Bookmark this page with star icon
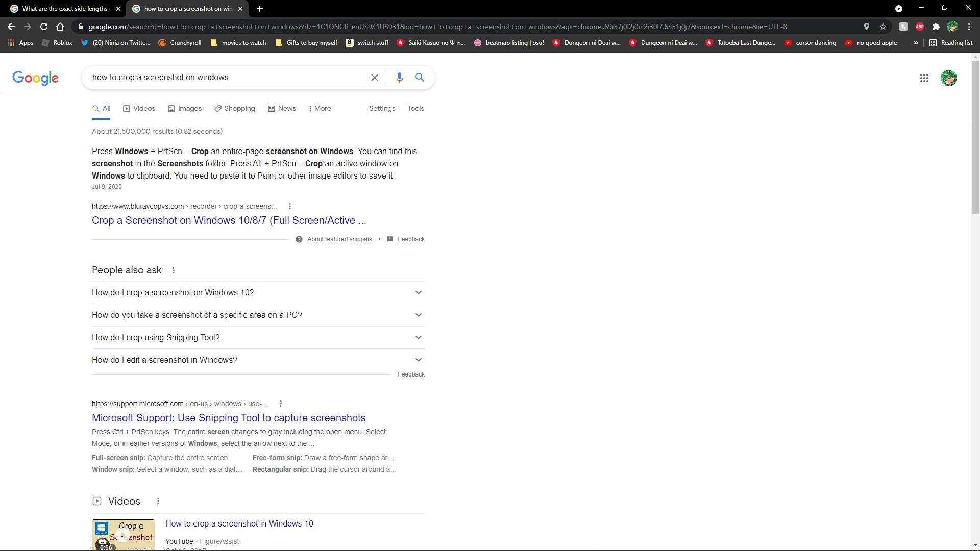Screen dimensions: 980x551 click(883, 27)
